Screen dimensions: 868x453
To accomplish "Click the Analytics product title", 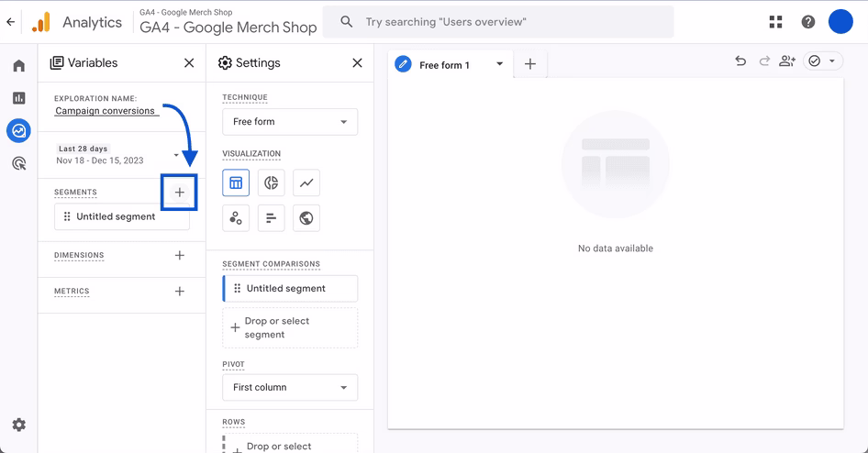I will pos(92,22).
